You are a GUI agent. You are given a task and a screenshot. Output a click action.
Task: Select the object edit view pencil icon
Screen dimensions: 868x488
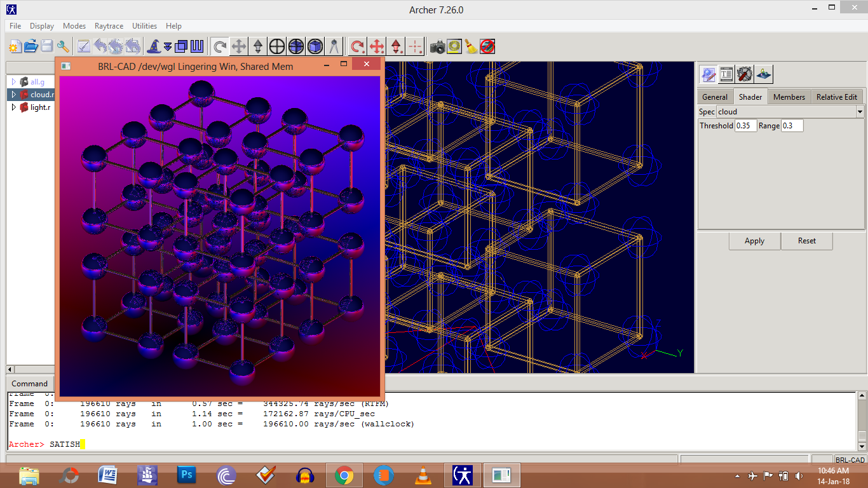point(709,74)
